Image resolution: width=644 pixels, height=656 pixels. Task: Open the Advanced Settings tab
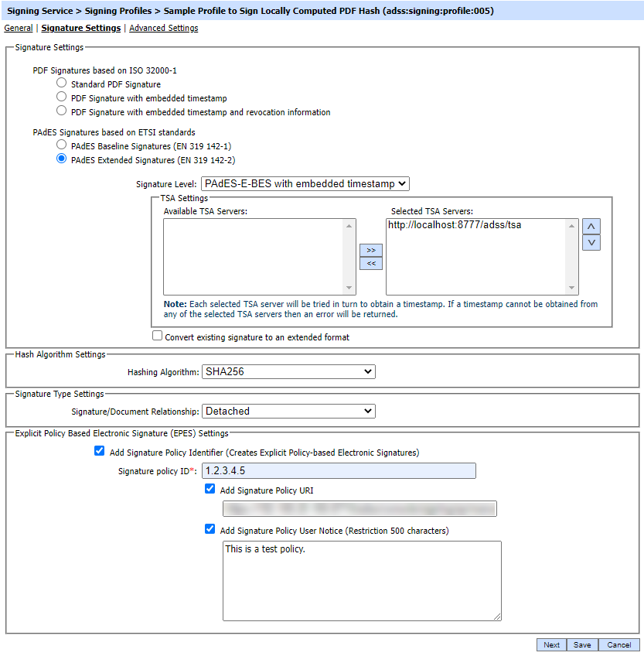pyautogui.click(x=163, y=28)
